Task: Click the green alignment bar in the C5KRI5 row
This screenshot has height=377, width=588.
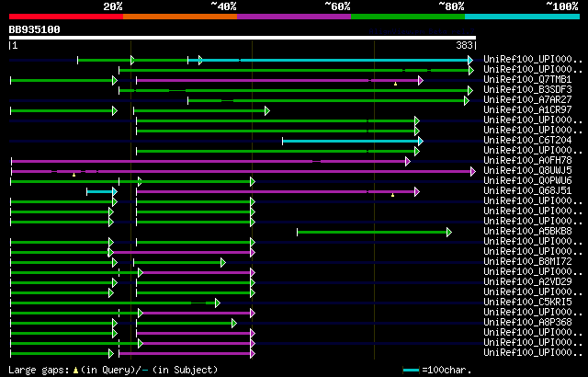Action: [x=113, y=303]
